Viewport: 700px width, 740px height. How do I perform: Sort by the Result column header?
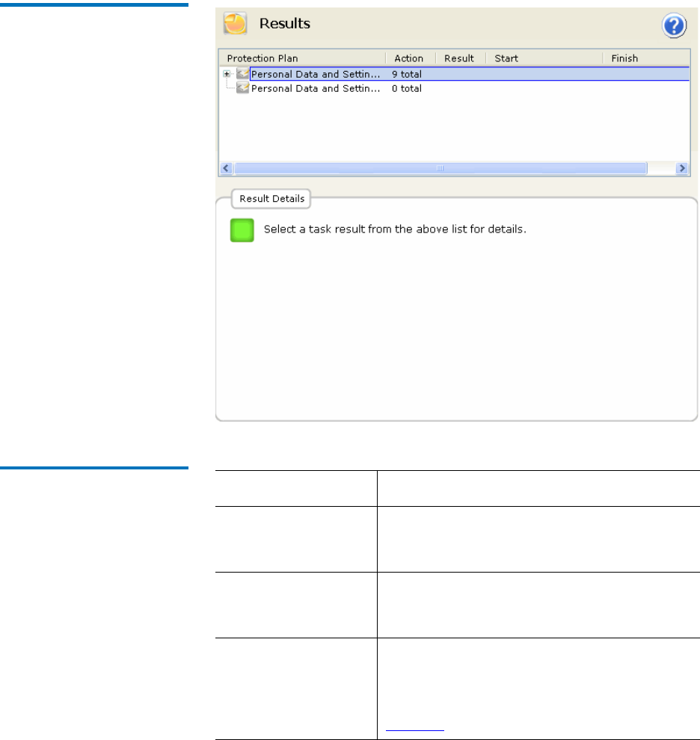click(x=461, y=58)
